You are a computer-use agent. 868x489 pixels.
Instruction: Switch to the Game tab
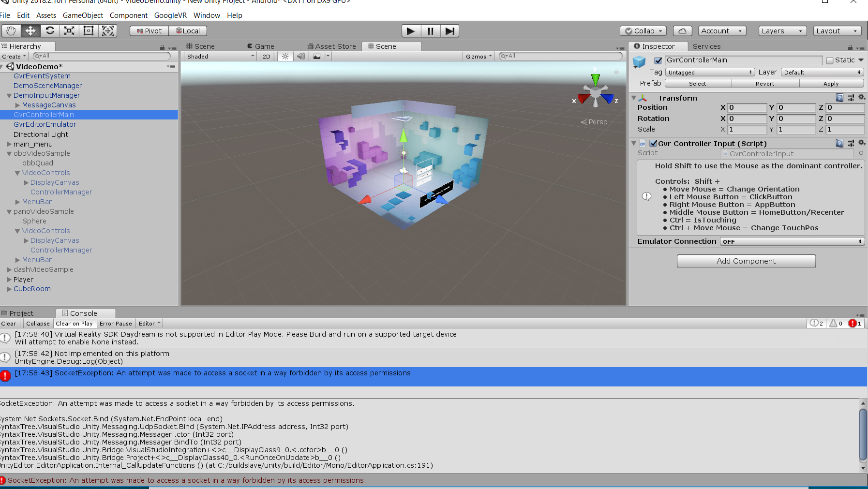(264, 46)
